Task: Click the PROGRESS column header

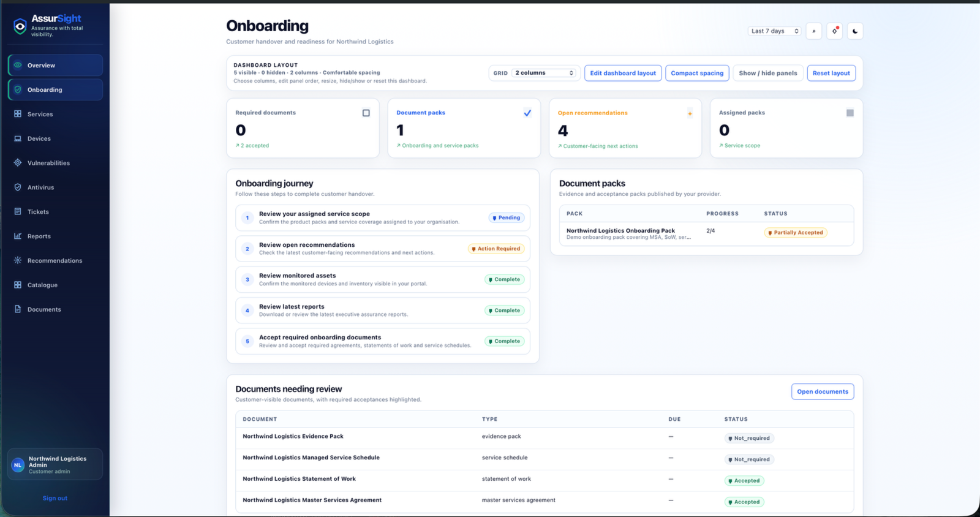Action: (x=722, y=214)
